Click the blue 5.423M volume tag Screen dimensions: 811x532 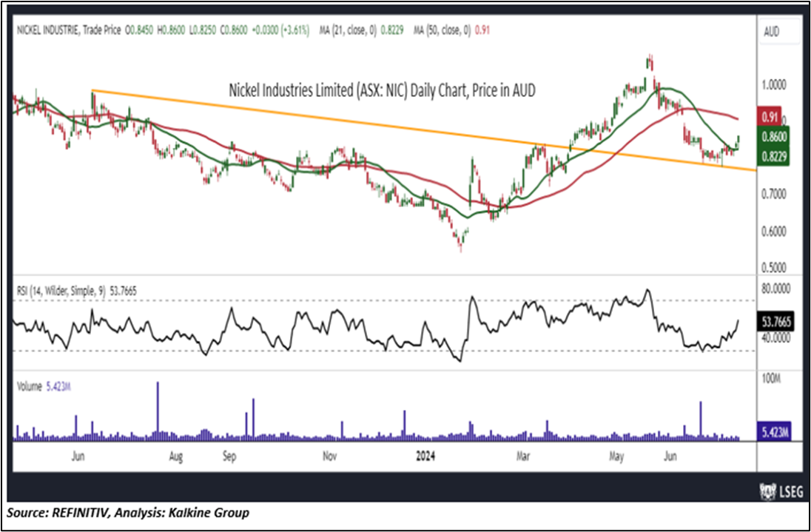point(774,431)
